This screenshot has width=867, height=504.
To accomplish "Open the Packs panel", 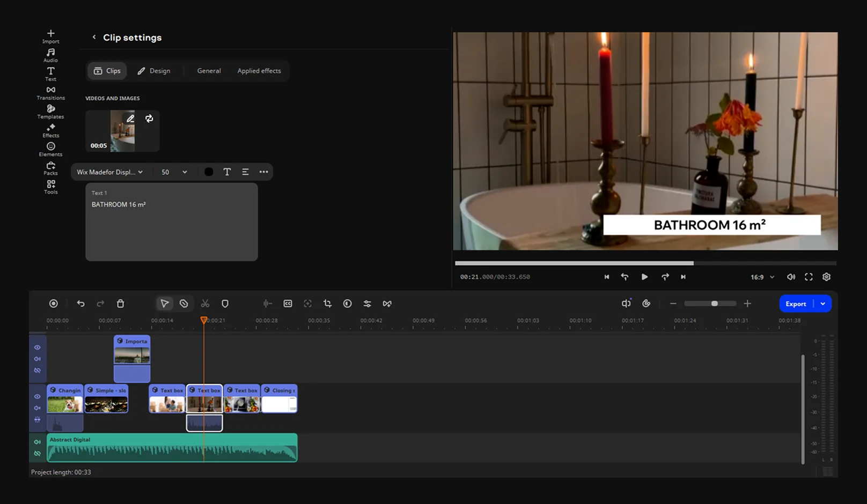I will click(x=50, y=168).
